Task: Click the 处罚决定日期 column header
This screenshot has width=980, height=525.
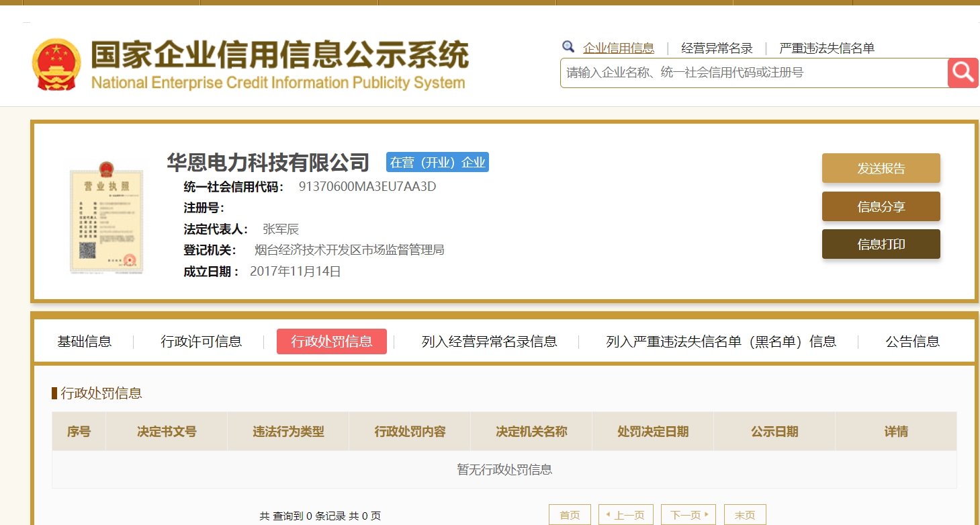Action: [x=653, y=432]
